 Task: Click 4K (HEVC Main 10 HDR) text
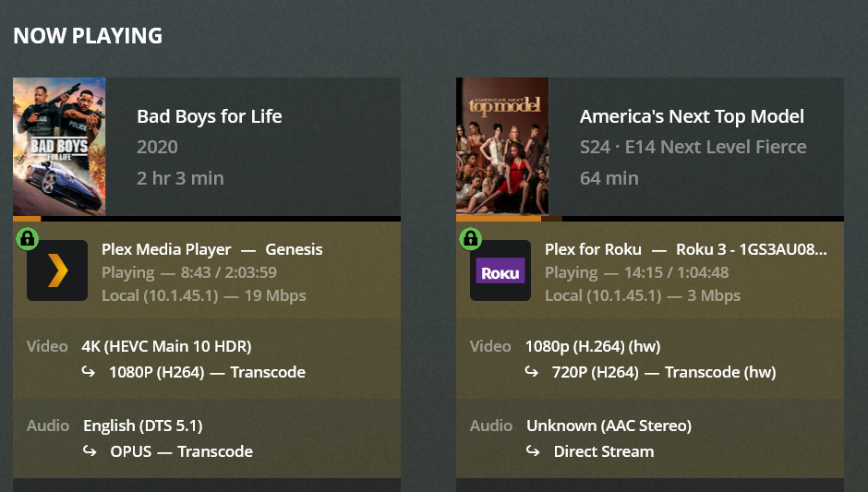166,346
